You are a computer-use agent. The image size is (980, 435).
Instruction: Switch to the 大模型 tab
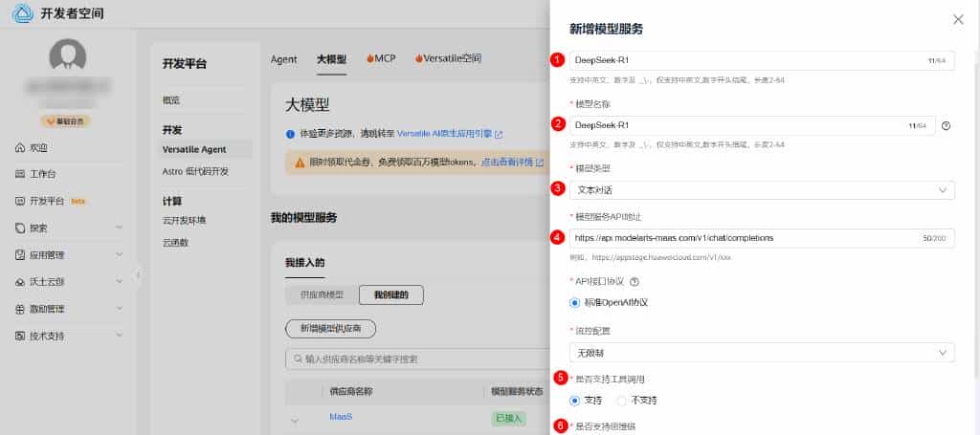tap(331, 59)
